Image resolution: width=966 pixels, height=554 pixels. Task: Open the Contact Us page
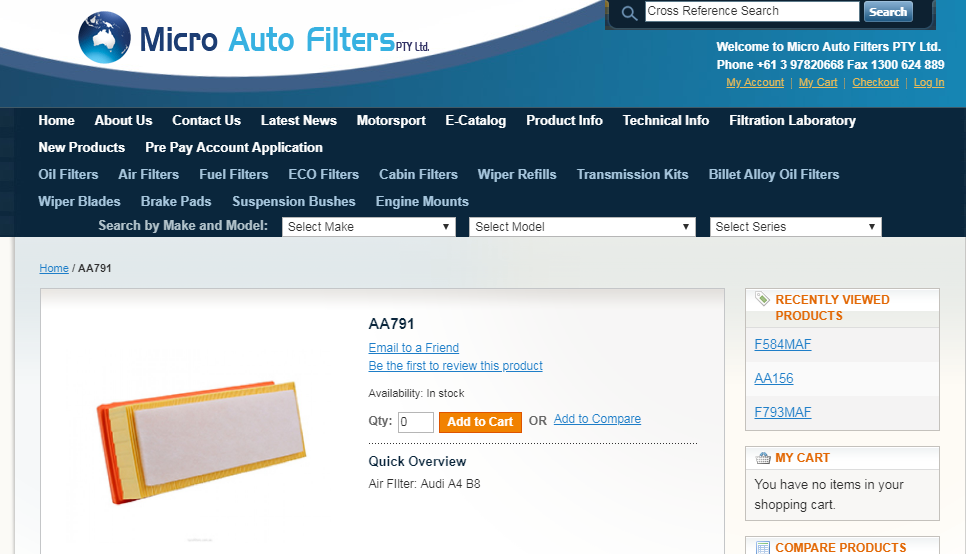206,121
